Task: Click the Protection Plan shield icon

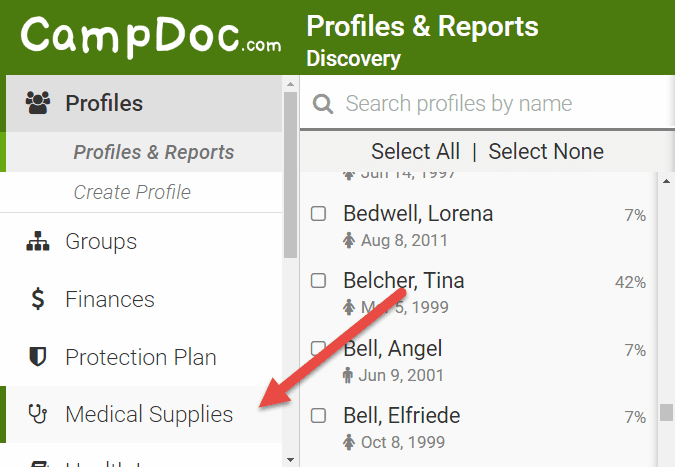Action: [x=38, y=356]
